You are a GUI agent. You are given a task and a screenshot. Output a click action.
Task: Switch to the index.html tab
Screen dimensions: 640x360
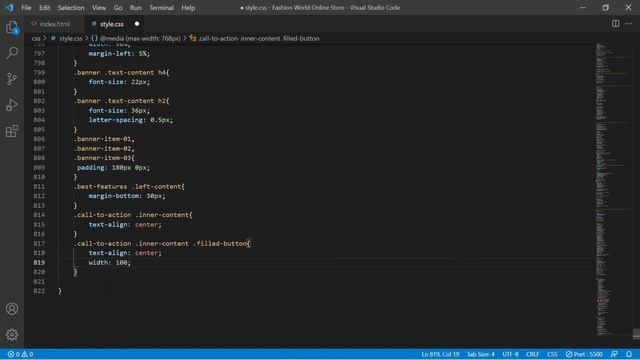[x=55, y=24]
